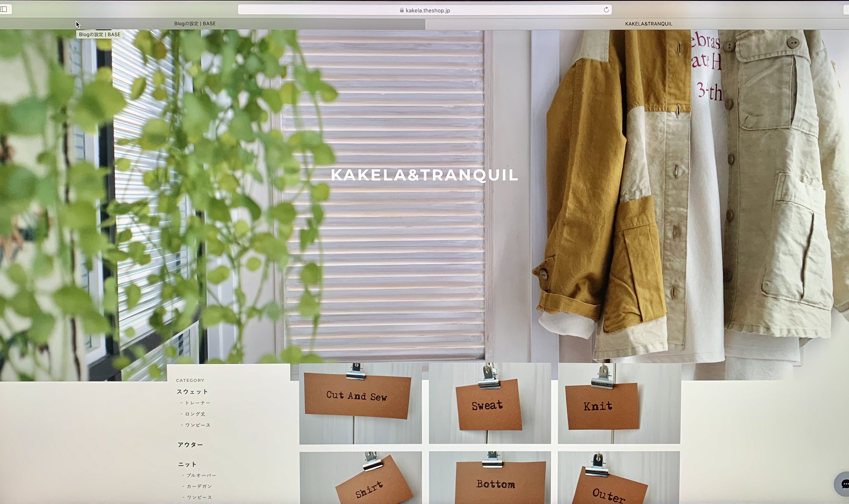Select the Cut And Sew thumbnail
Viewport: 849px width, 504px height.
[x=361, y=403]
